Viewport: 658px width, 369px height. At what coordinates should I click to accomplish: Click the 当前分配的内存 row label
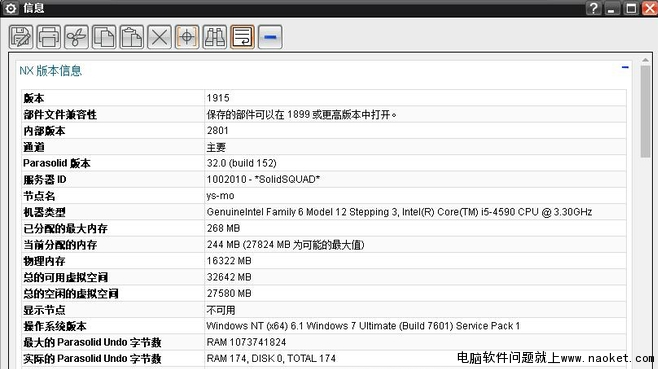(60, 245)
